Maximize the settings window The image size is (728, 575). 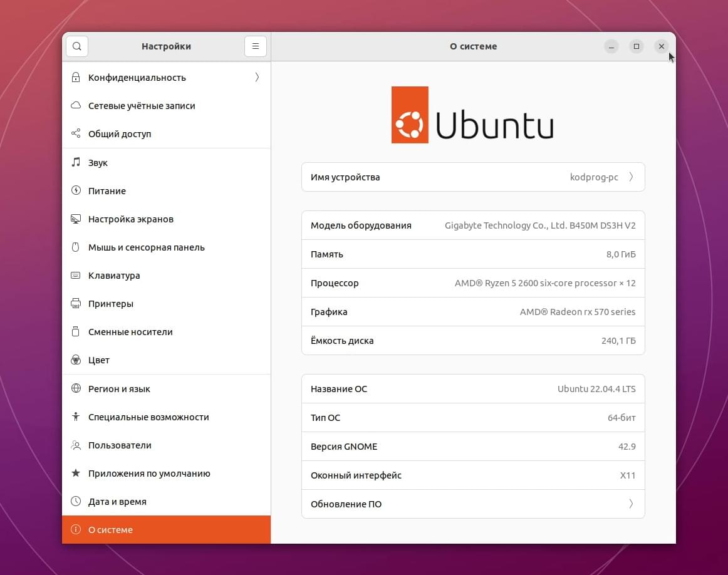tap(637, 46)
